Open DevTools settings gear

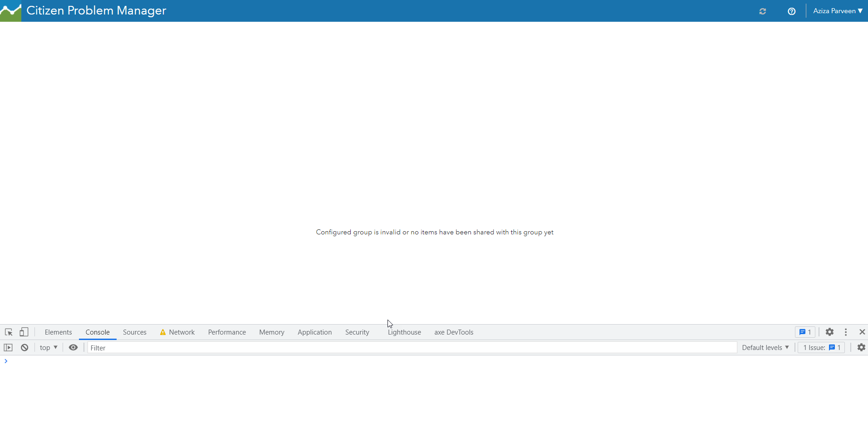pos(829,332)
